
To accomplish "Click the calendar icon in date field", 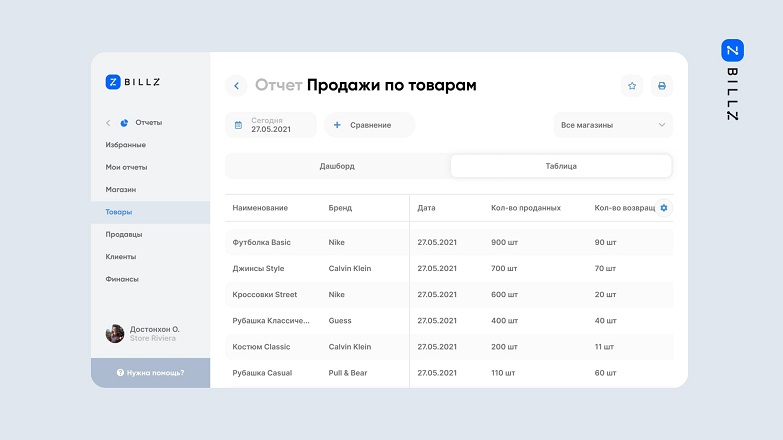I will tap(238, 125).
